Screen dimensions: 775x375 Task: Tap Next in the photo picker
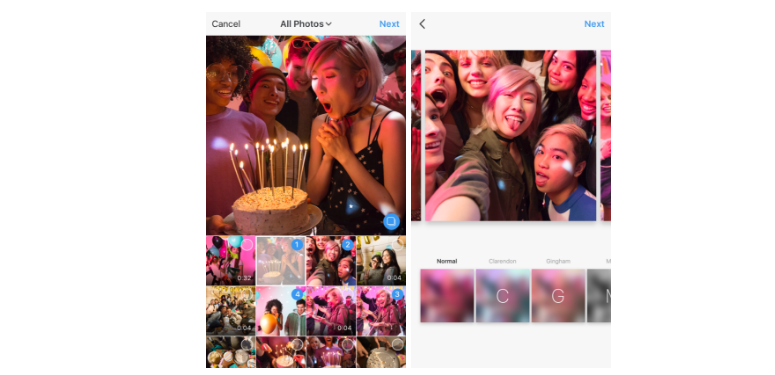(389, 24)
